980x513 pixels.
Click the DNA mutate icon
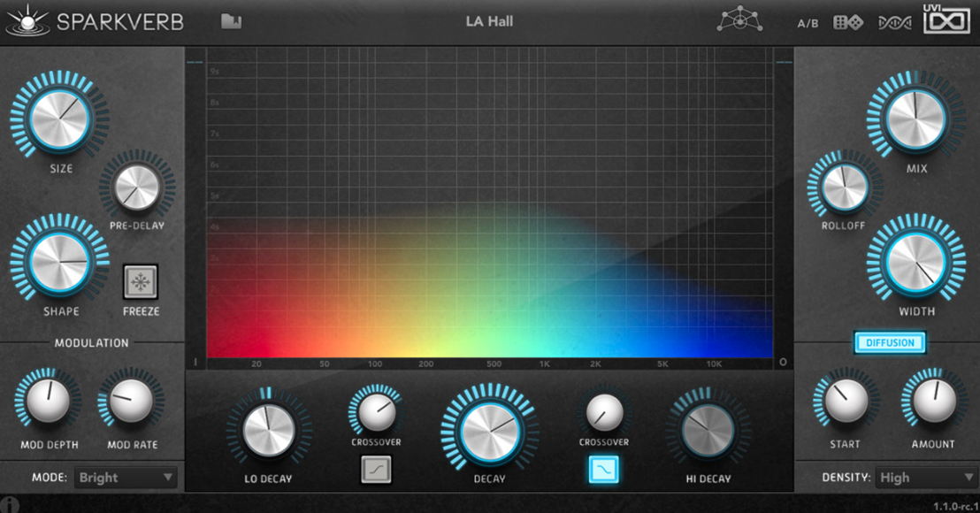tap(894, 23)
